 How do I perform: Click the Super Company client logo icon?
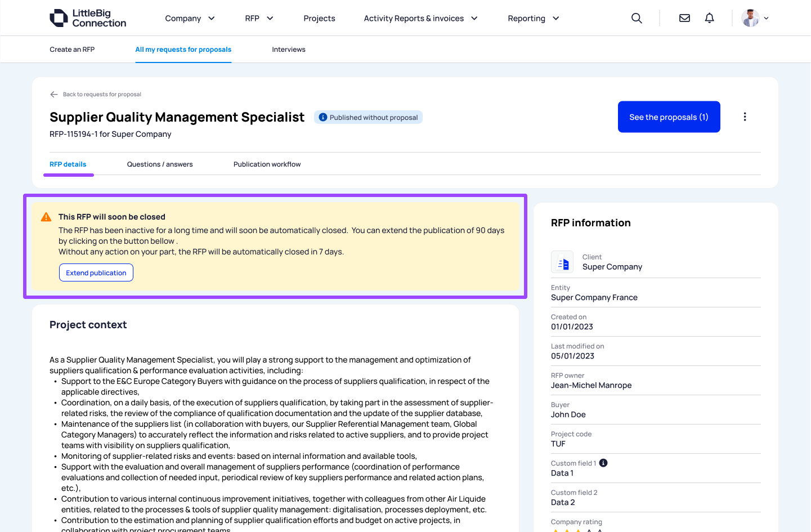tap(562, 262)
